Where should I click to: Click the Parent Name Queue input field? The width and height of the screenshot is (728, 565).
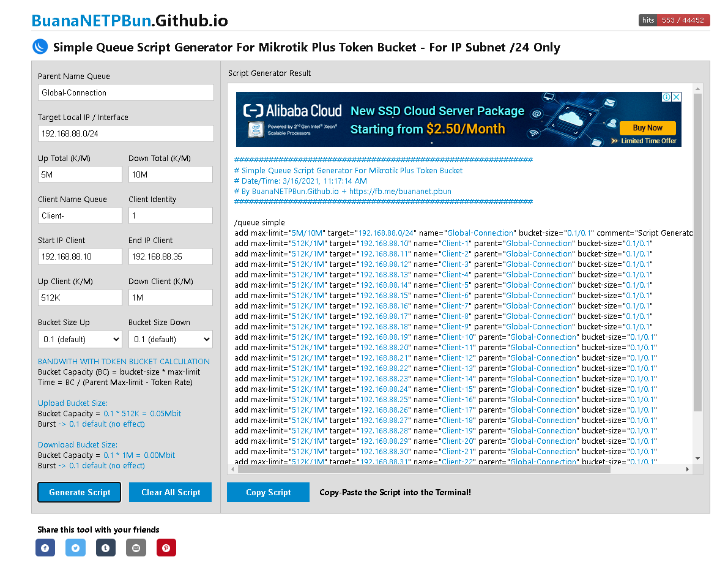pyautogui.click(x=125, y=92)
